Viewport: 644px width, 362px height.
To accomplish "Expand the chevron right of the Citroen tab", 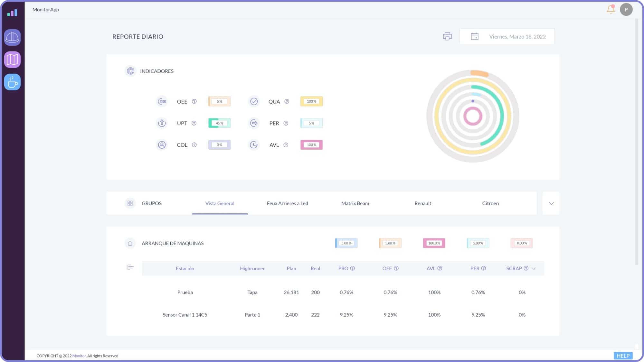I will [551, 203].
